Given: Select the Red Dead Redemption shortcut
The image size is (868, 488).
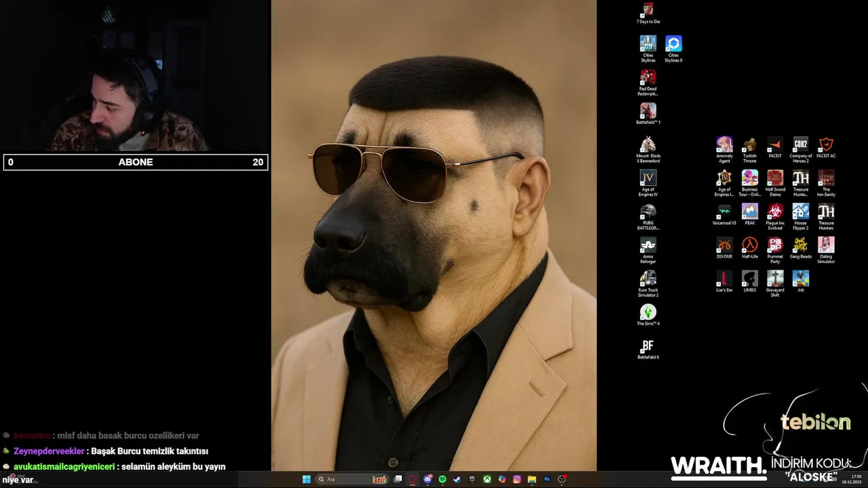Looking at the screenshot, I should [x=648, y=82].
